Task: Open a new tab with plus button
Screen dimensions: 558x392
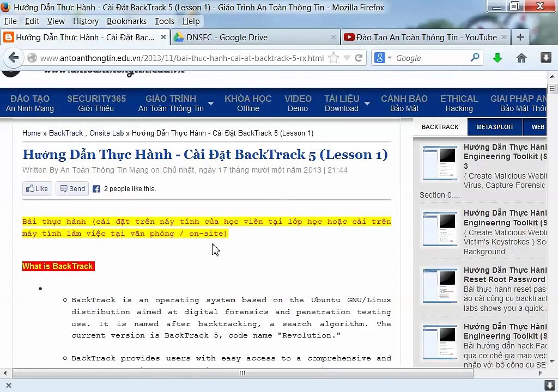Action: 520,37
